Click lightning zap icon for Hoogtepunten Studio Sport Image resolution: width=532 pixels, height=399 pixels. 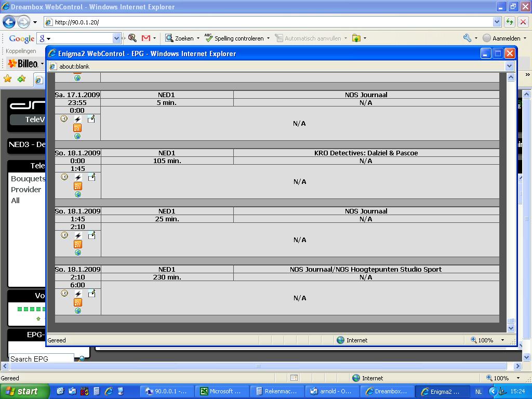pos(78,294)
